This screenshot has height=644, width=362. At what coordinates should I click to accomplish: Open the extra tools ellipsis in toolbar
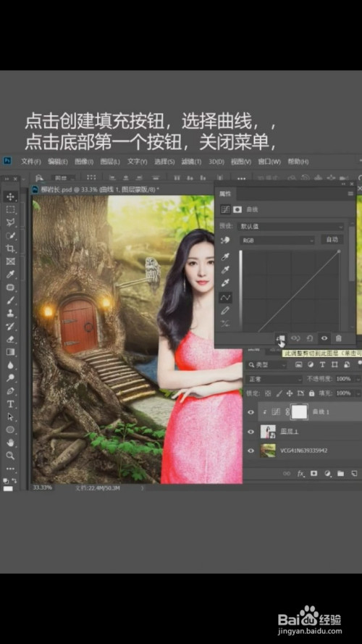10,468
